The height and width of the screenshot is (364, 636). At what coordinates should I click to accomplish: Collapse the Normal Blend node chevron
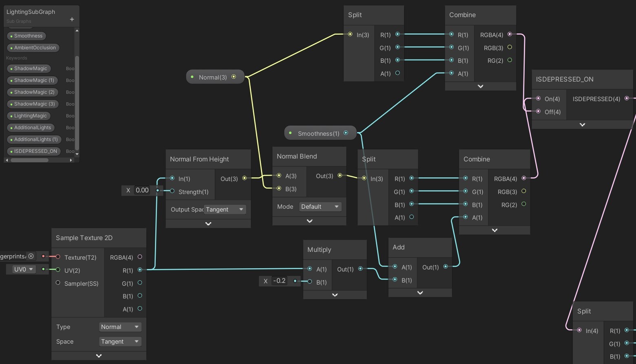point(309,221)
